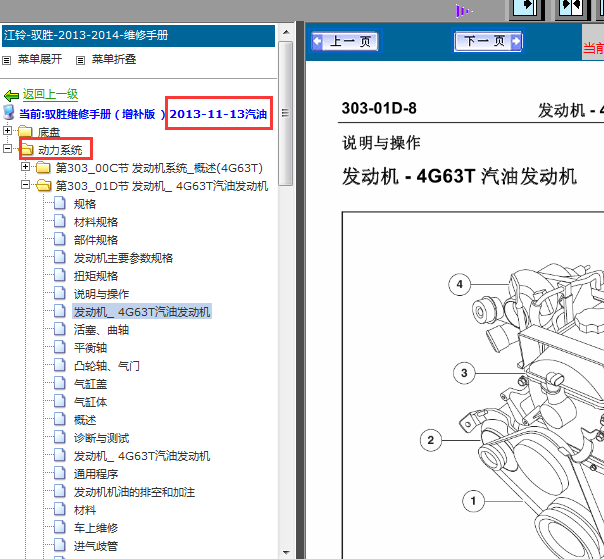This screenshot has height=559, width=604.
Task: Open the 说明与操作 page
Action: click(101, 294)
